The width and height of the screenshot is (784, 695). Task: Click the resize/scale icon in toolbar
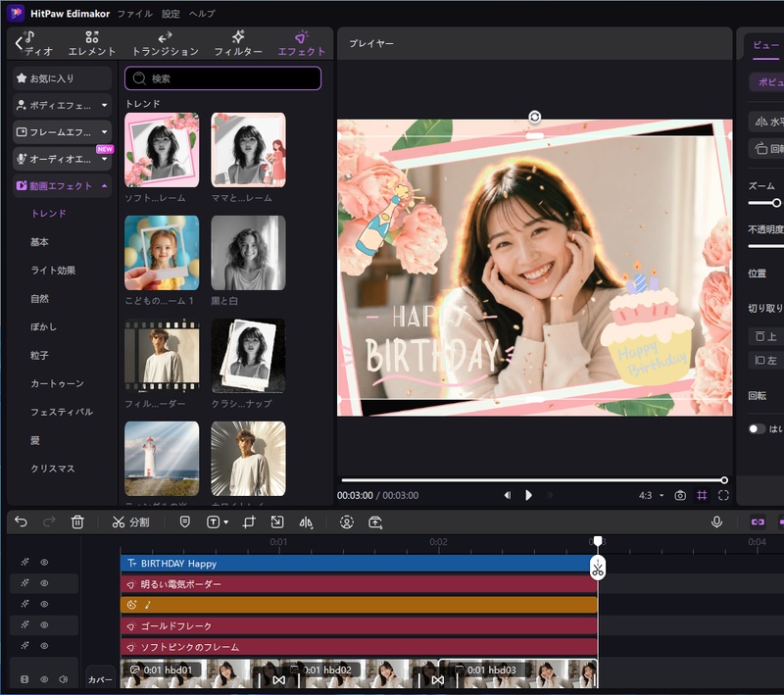277,522
